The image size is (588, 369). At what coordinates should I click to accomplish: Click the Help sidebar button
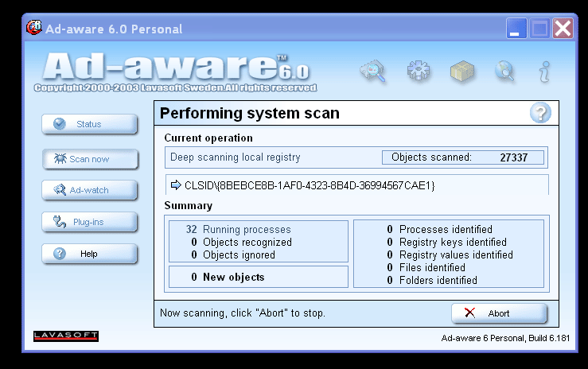[x=90, y=254]
